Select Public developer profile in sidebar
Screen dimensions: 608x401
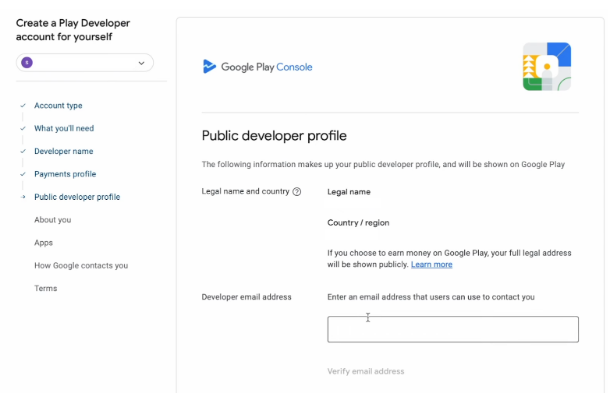[77, 197]
